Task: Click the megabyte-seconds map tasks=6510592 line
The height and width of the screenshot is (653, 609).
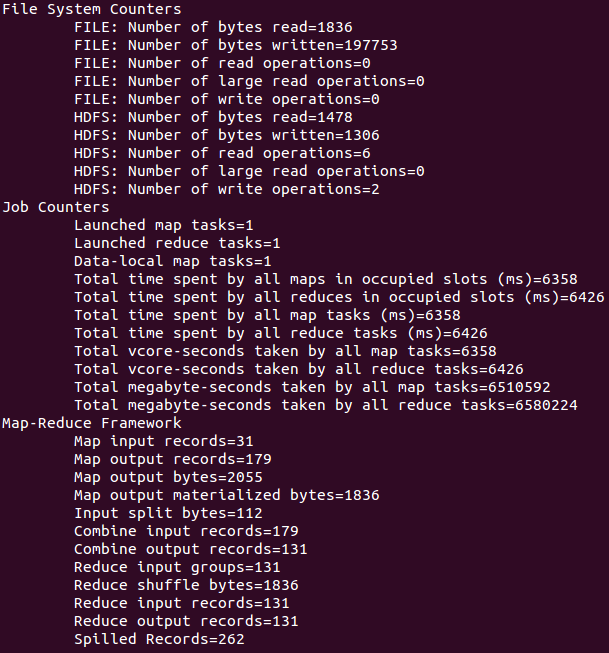Action: (x=312, y=387)
